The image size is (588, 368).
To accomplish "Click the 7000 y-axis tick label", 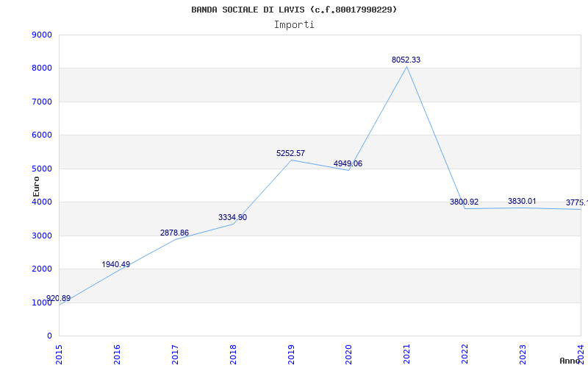I will [42, 102].
